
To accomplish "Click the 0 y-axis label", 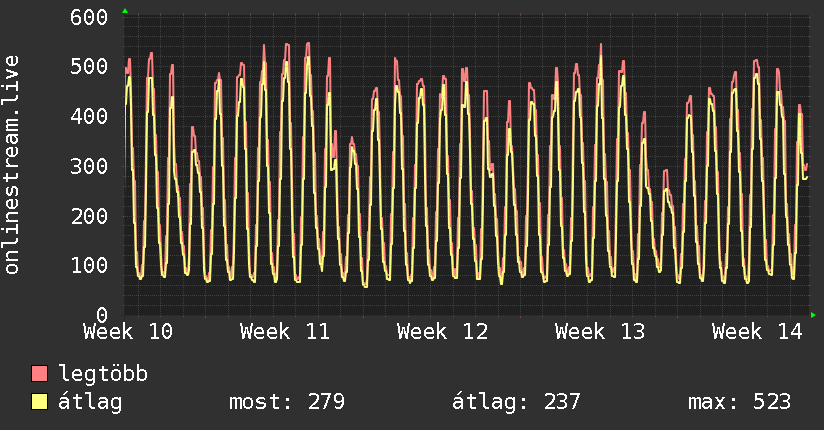I will coord(102,315).
